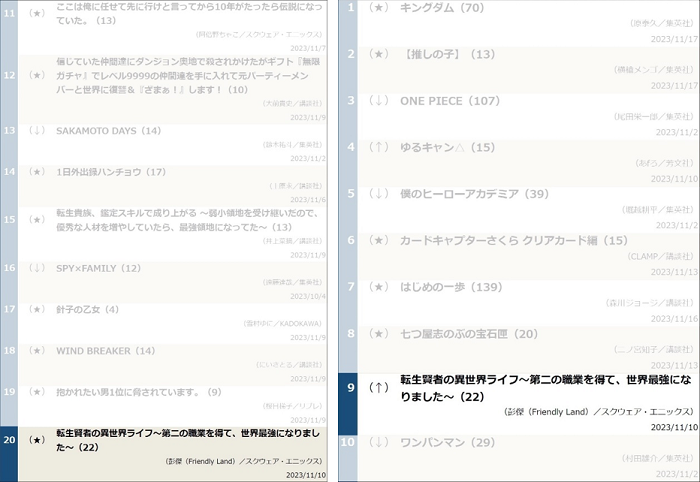Image resolution: width=700 pixels, height=482 pixels.
Task: Click the date 2023/11/10 in rank 9 row
Action: [674, 428]
